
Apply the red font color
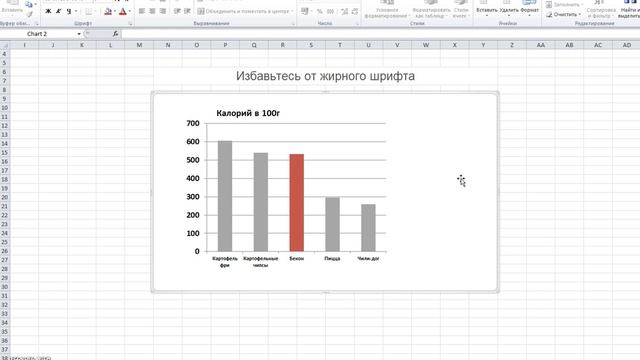coord(123,11)
